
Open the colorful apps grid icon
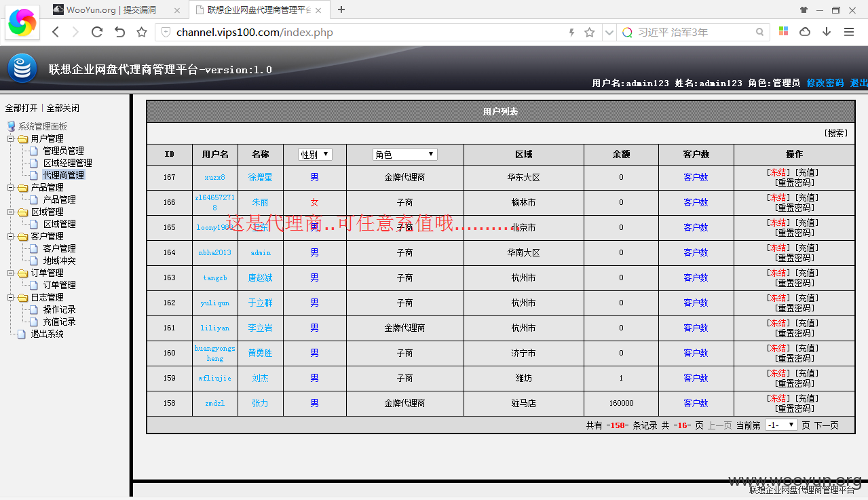(783, 32)
